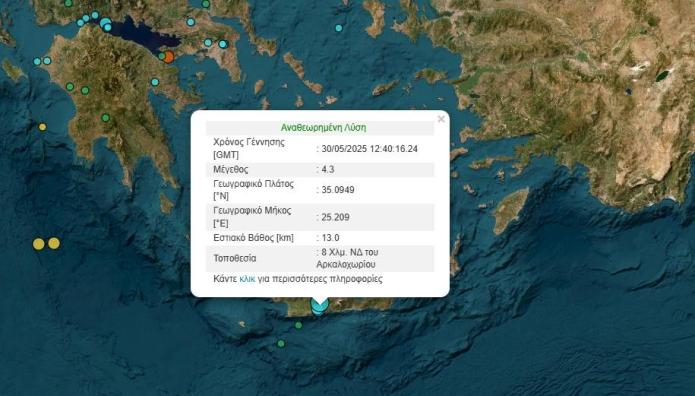Viewport: 695px width, 396px height.
Task: Click the Εστιακό Βάθος [km] label
Action: click(x=254, y=238)
